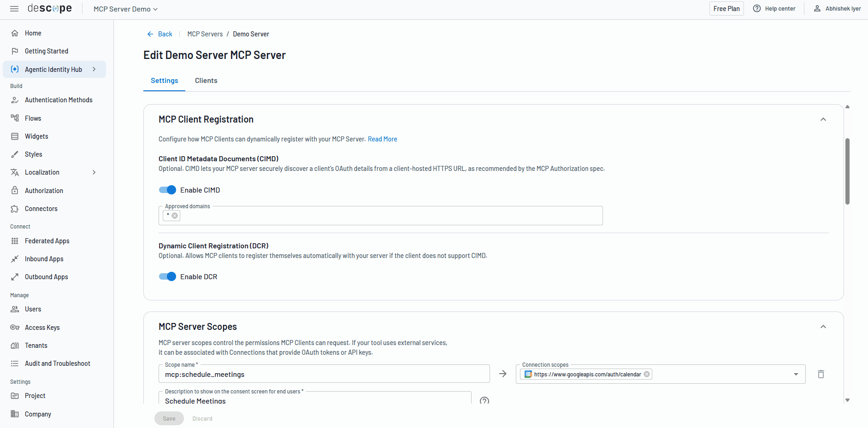The height and width of the screenshot is (428, 868).
Task: Select the Styles brush icon
Action: click(x=15, y=154)
